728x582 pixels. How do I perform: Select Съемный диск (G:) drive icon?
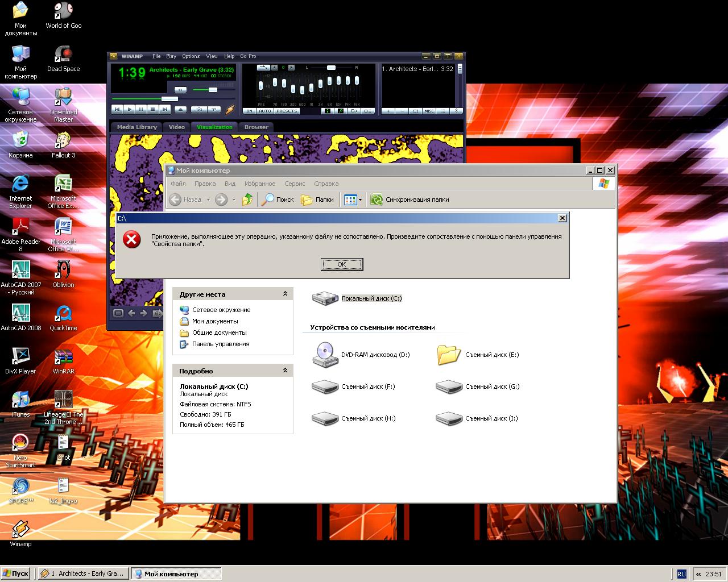[x=449, y=386]
